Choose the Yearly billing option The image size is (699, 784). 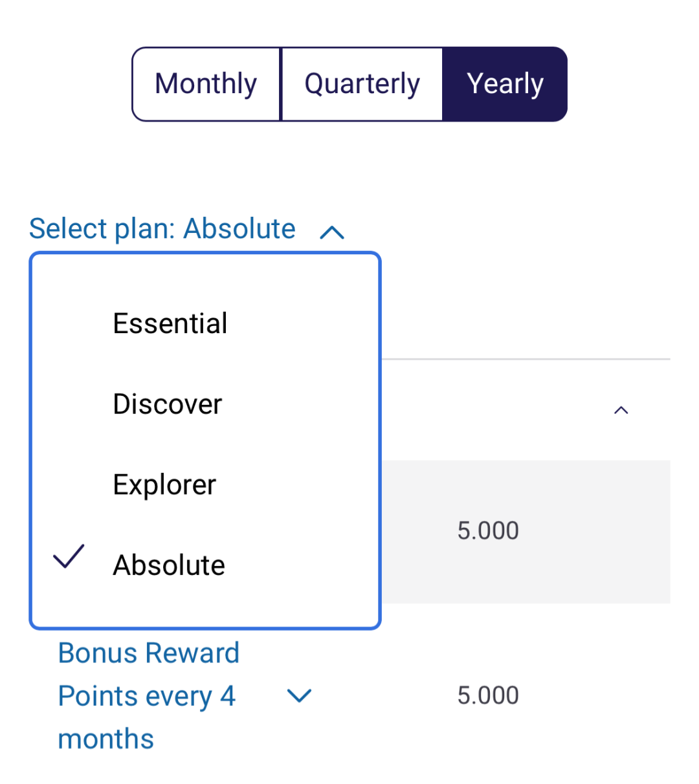pos(505,84)
